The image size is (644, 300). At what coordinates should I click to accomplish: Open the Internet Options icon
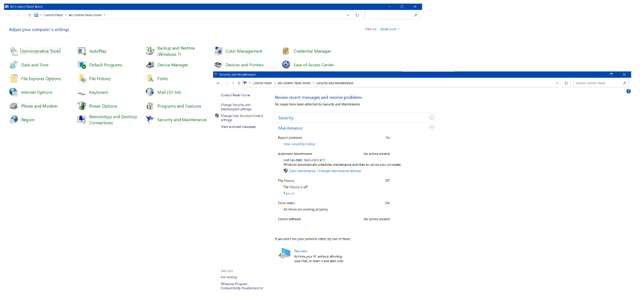(14, 92)
